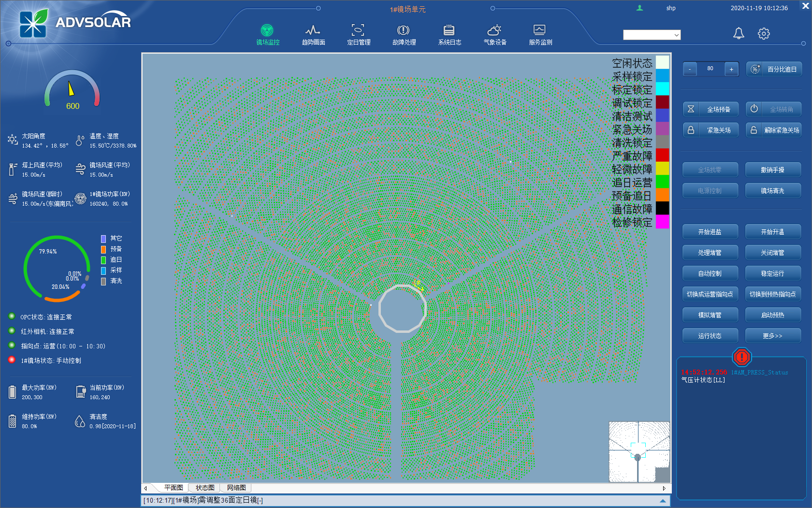Image resolution: width=812 pixels, height=508 pixels.
Task: Switch to the 状态图 tab
Action: coord(205,488)
